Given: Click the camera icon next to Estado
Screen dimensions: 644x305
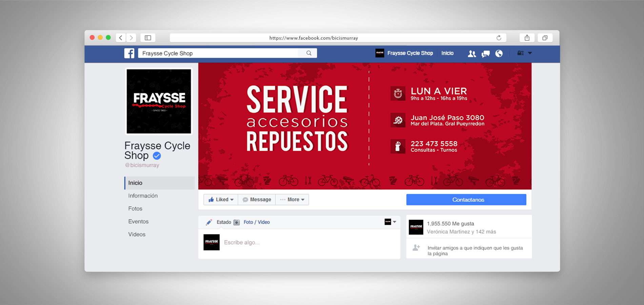Looking at the screenshot, I should pyautogui.click(x=236, y=222).
